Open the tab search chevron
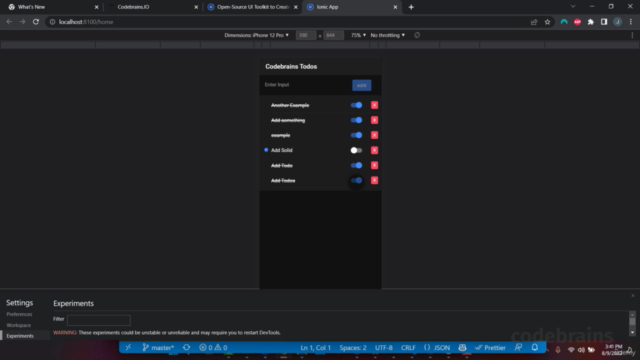The height and width of the screenshot is (360, 640). coord(573,7)
